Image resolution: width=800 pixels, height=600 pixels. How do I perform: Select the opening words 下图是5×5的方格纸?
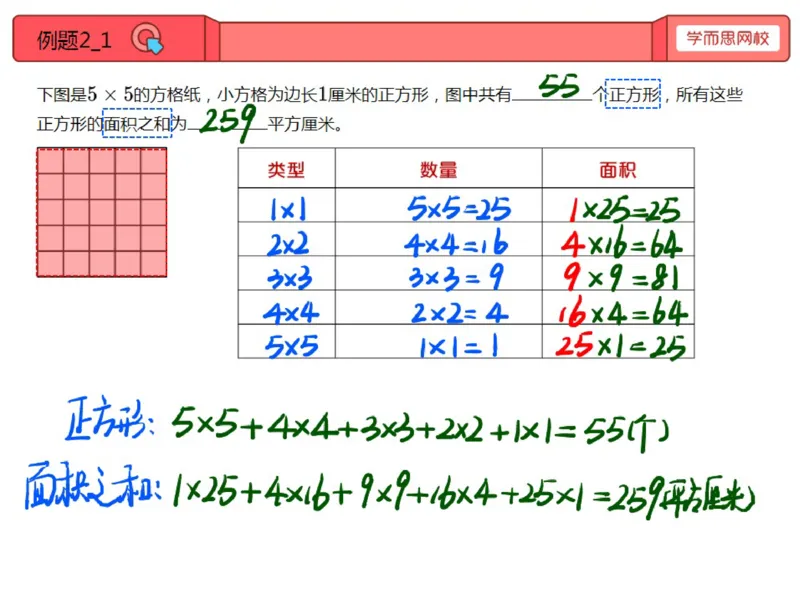(119, 94)
